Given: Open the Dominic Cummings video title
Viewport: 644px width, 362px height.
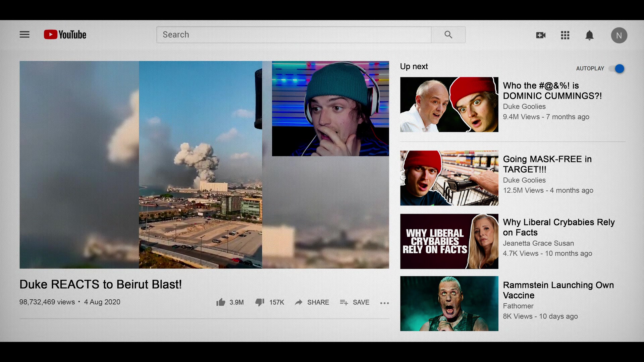Looking at the screenshot, I should [552, 91].
